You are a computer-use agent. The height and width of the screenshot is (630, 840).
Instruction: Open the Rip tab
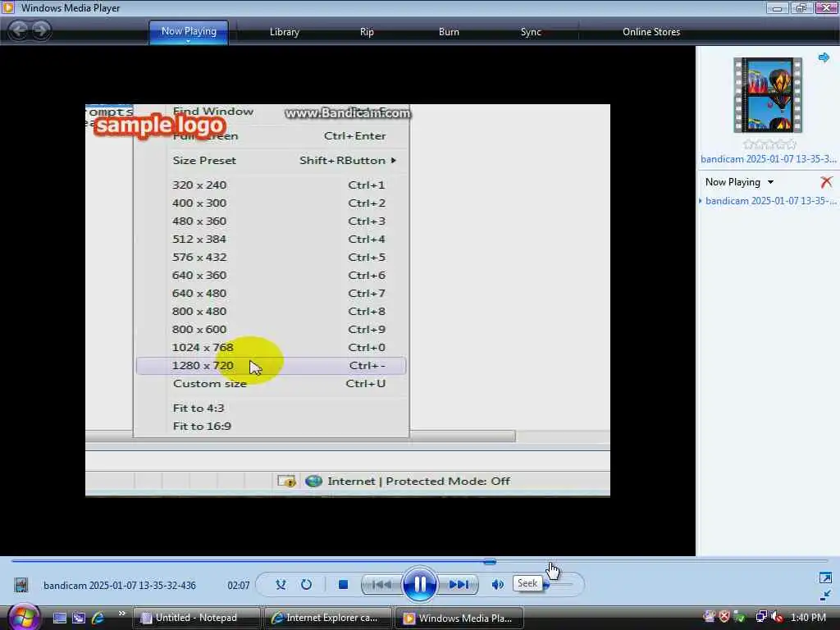[367, 32]
